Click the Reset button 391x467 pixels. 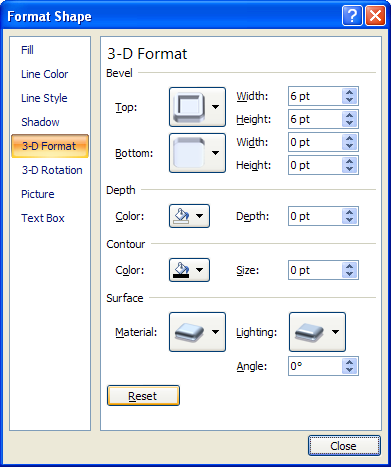click(x=143, y=396)
